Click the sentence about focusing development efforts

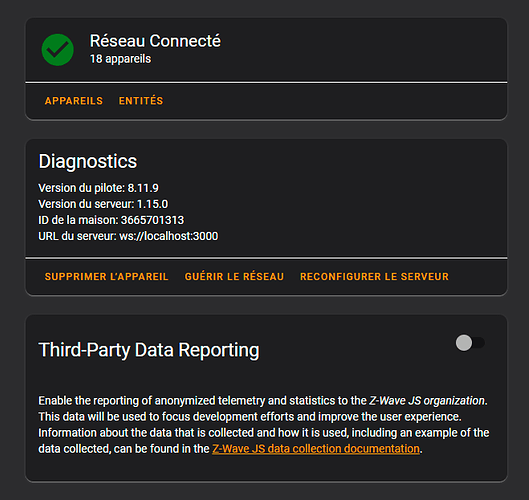click(x=250, y=417)
